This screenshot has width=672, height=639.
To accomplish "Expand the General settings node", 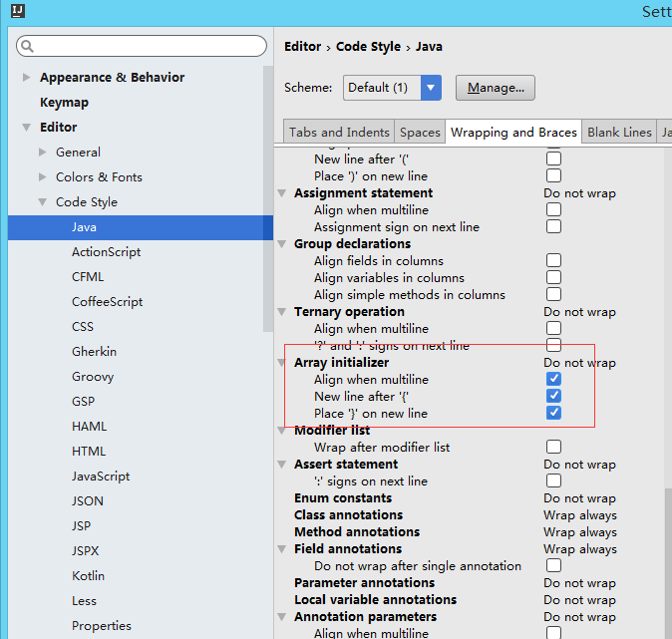I will pos(43,153).
